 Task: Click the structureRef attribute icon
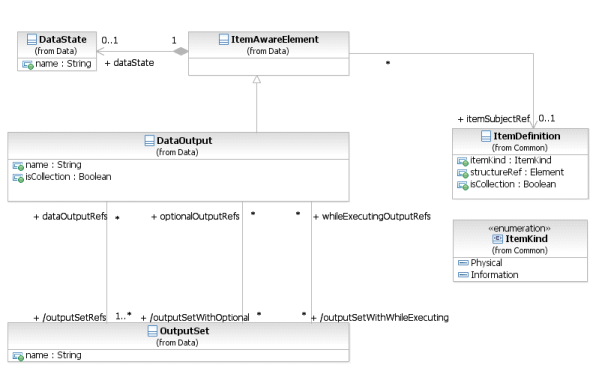(x=463, y=173)
